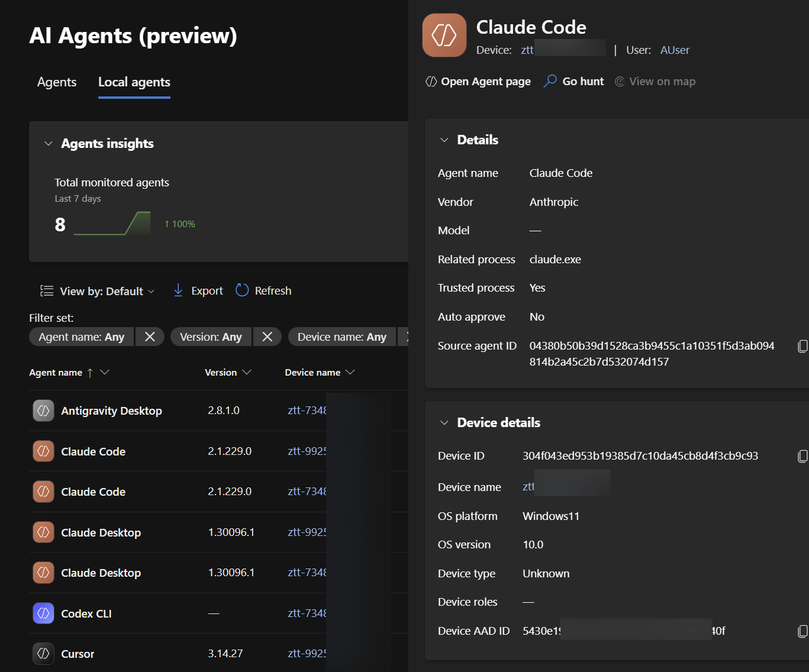Image resolution: width=809 pixels, height=672 pixels.
Task: Copy the Source agent ID
Action: pyautogui.click(x=802, y=346)
